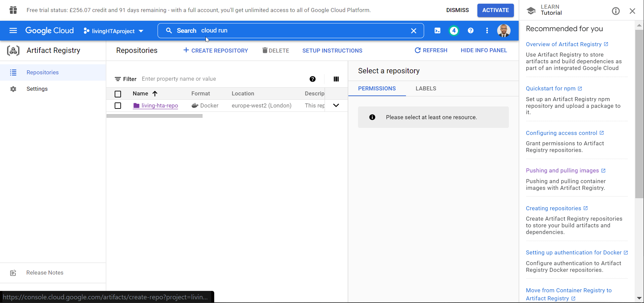Viewport: 644px width, 303px height.
Task: Open the notifications icon showing 4
Action: coord(454,30)
